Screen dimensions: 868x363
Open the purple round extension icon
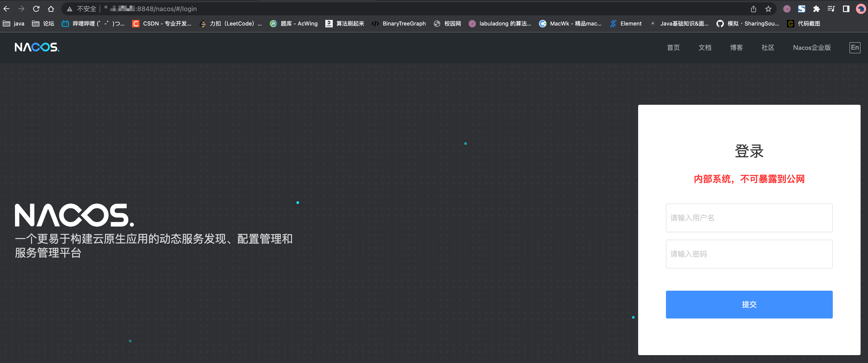pyautogui.click(x=787, y=9)
